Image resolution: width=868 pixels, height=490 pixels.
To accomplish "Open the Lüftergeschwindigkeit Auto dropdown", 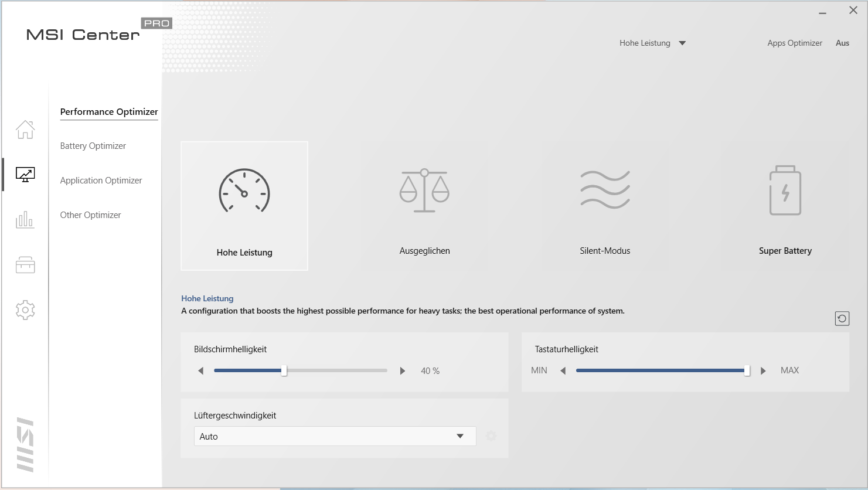I will pos(335,436).
